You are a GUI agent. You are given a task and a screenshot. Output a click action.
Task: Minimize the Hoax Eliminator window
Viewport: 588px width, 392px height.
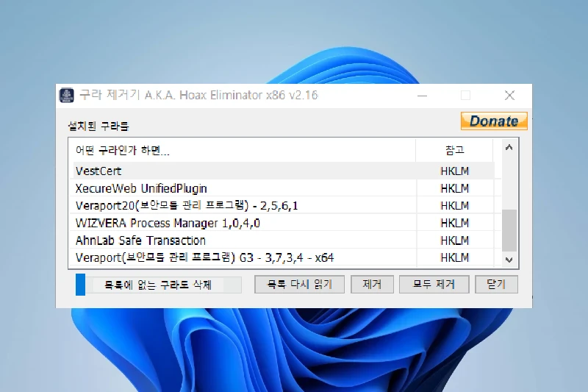coord(422,96)
